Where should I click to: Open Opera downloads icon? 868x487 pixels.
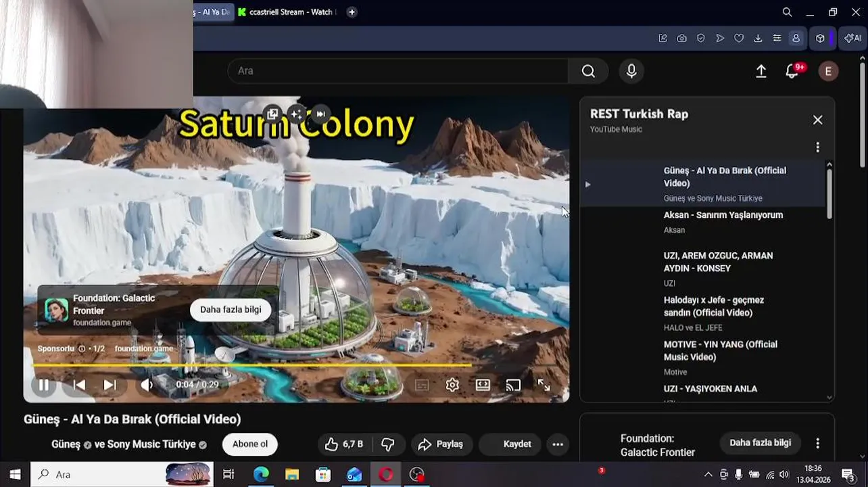758,39
